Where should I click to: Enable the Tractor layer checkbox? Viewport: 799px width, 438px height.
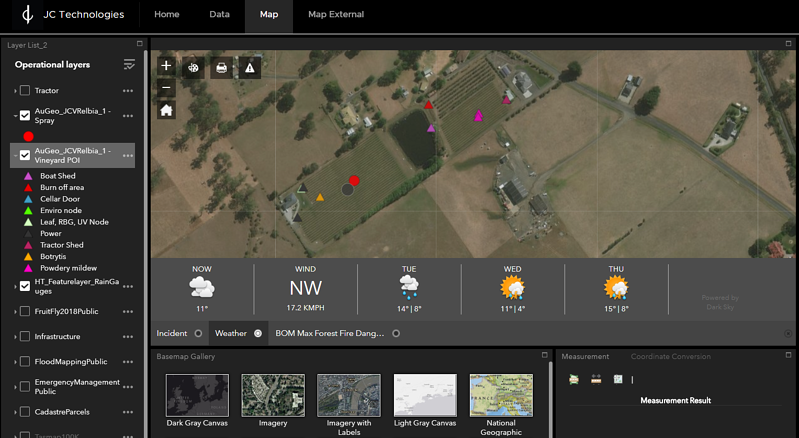[x=25, y=91]
